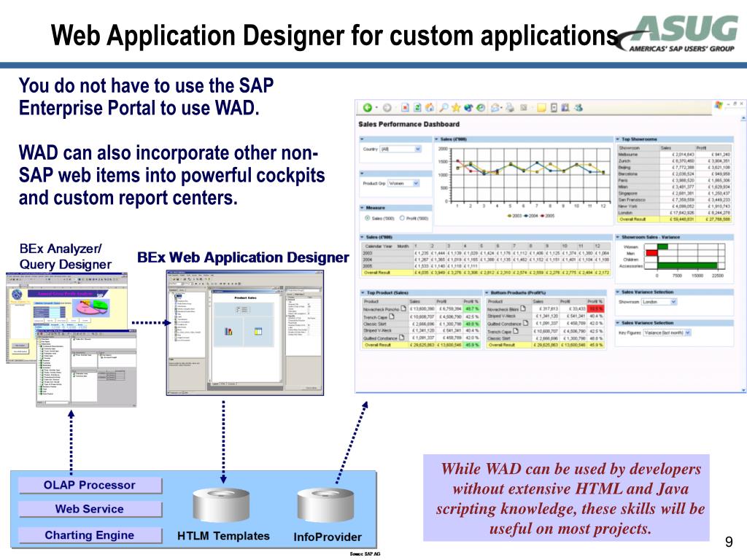747x560 pixels.
Task: Click the Sales Performance Dashboard title
Action: coord(409,124)
